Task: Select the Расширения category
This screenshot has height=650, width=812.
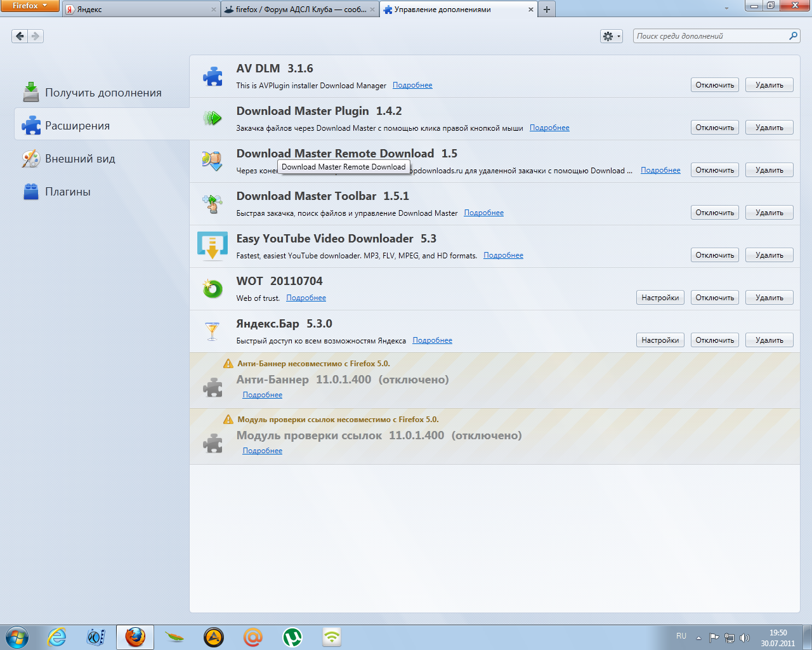Action: pos(101,126)
